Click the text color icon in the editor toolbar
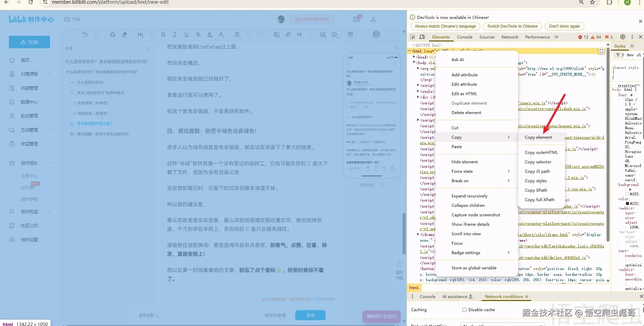The height and width of the screenshot is (326, 644). [x=210, y=34]
